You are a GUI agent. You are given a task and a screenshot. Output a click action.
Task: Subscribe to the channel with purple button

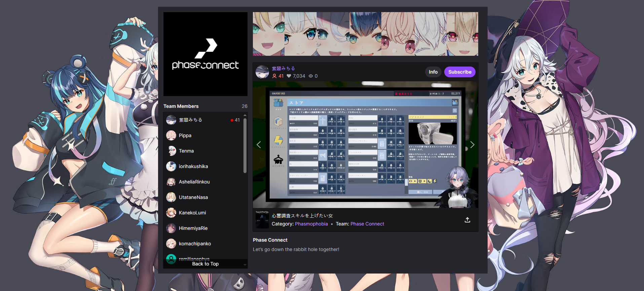(460, 72)
